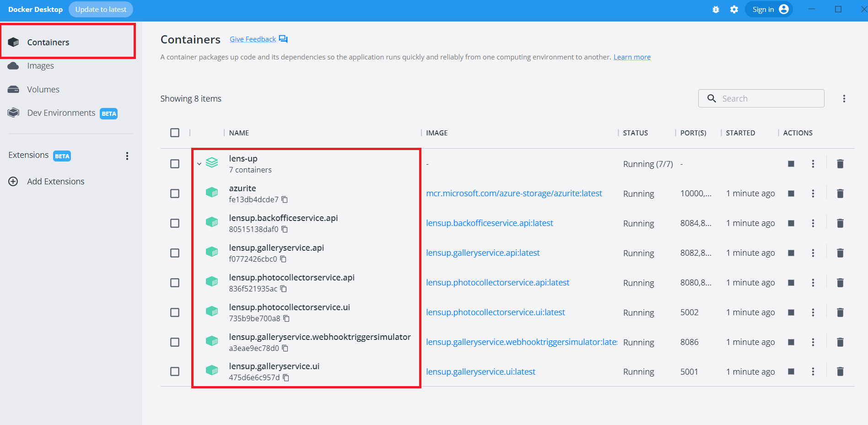
Task: Select all containers with header checkbox
Action: coord(175,133)
